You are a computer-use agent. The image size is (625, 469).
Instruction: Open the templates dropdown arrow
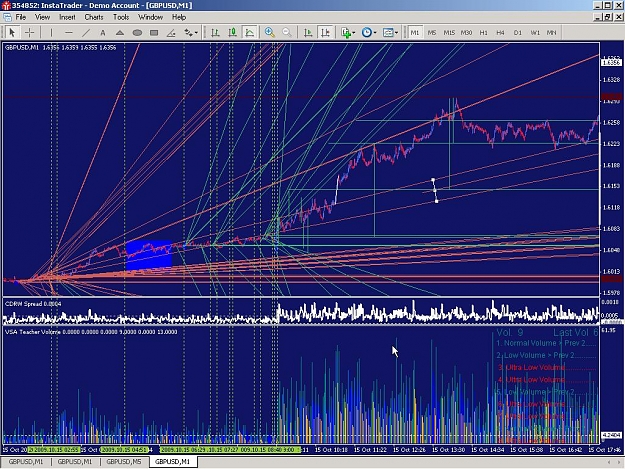coord(396,33)
